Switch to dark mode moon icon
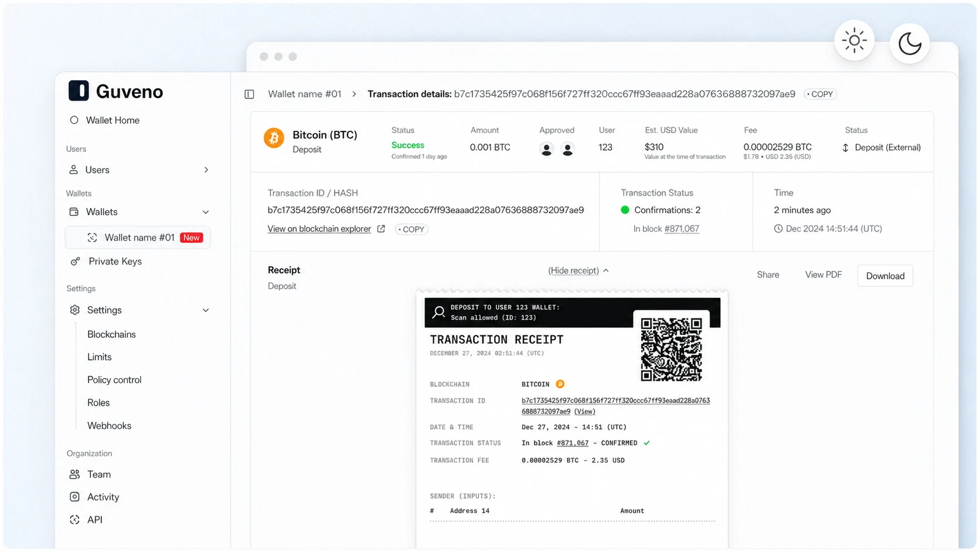The image size is (980, 552). pos(910,43)
